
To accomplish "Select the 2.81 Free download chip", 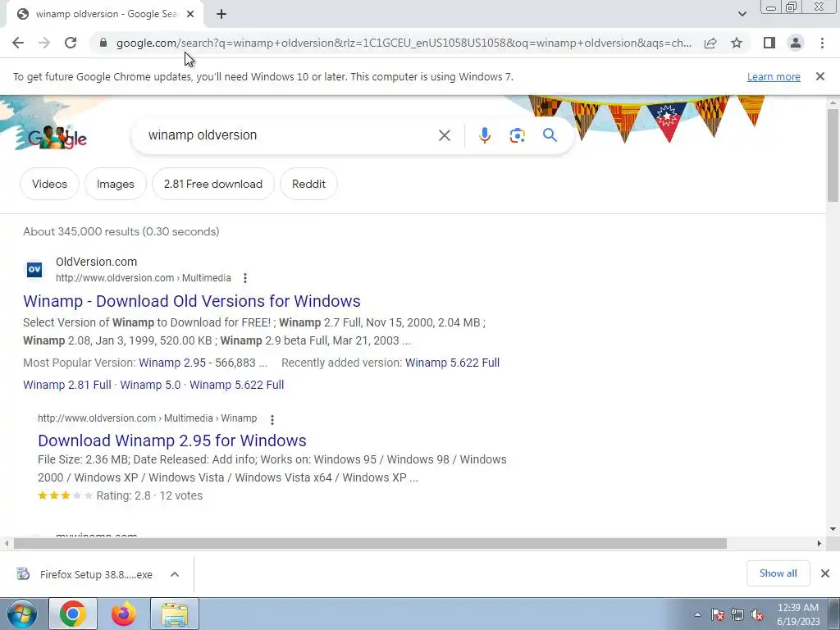I will click(x=213, y=184).
